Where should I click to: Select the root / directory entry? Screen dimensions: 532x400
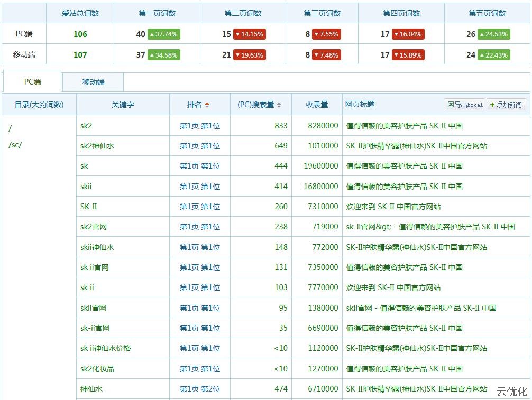(10, 128)
